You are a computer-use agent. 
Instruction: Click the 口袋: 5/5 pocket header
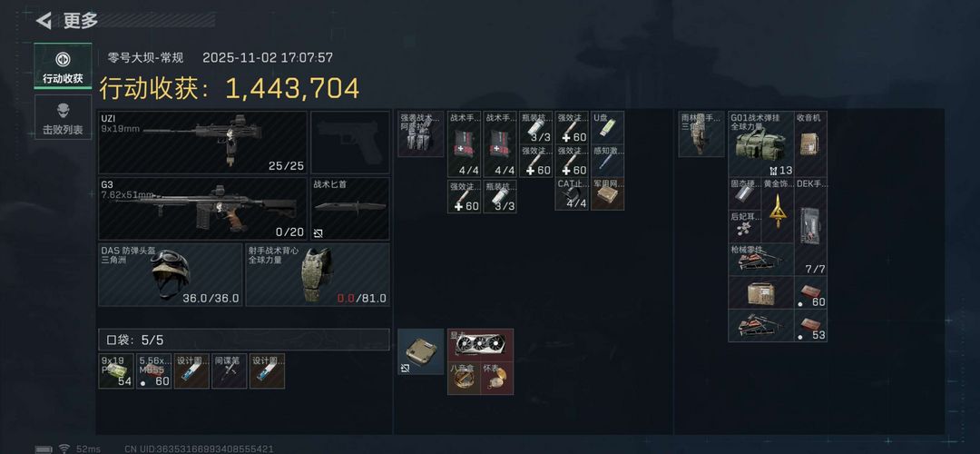(x=244, y=340)
